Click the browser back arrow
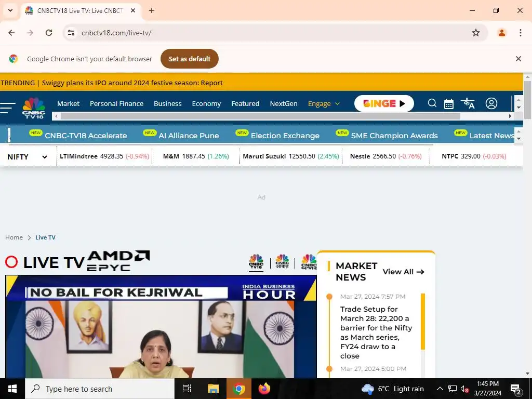 pos(11,33)
